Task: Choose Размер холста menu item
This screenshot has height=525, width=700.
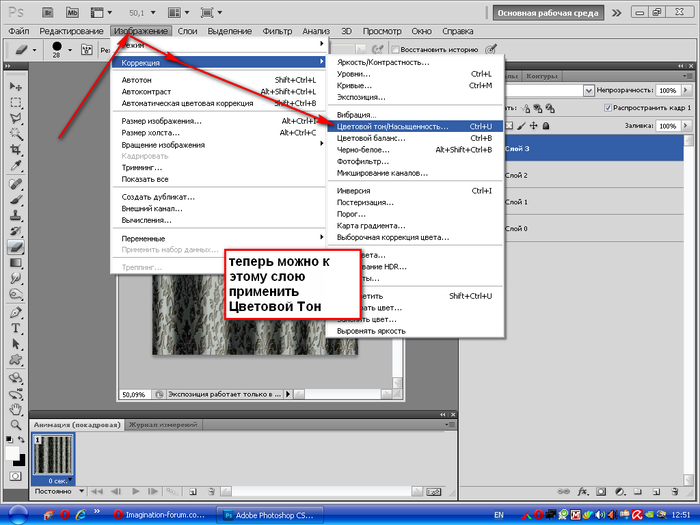Action: tap(218, 133)
